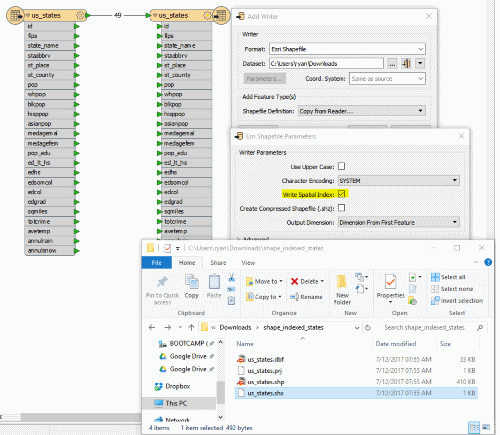500x435 pixels.
Task: Click the Forward navigation arrow
Action: [x=167, y=328]
